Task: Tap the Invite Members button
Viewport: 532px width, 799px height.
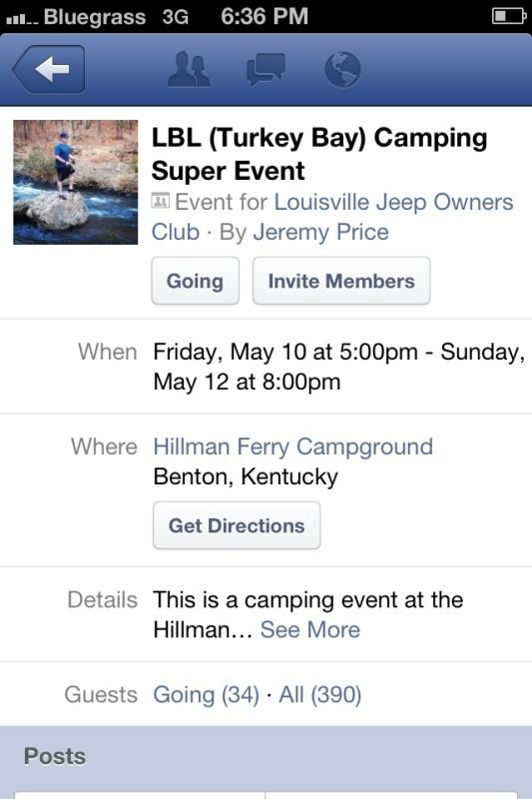Action: (341, 281)
